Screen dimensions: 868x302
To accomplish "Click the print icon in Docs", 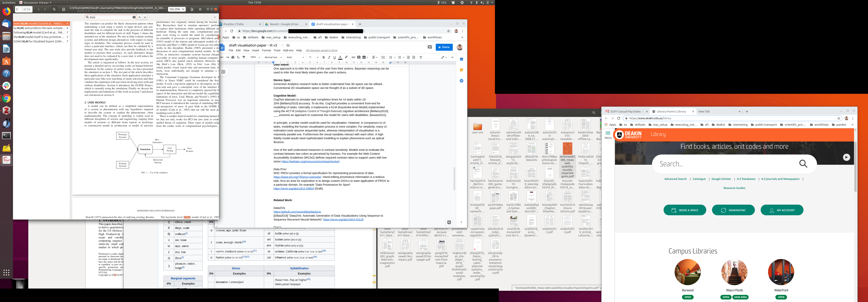I will [x=233, y=57].
